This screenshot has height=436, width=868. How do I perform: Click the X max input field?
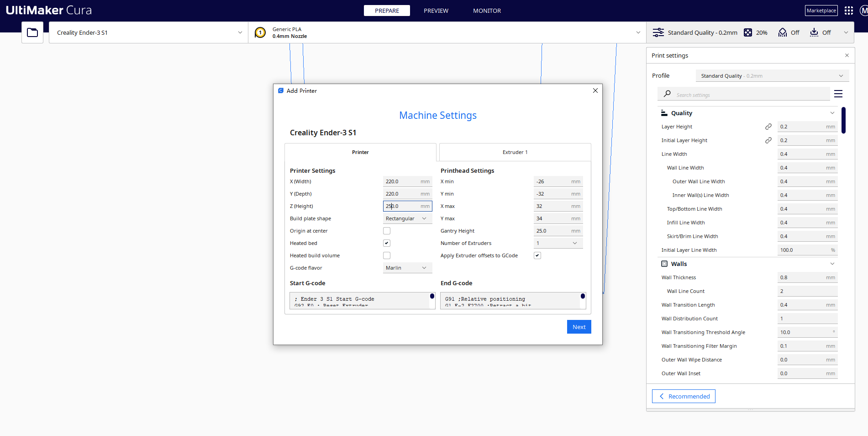pos(558,206)
